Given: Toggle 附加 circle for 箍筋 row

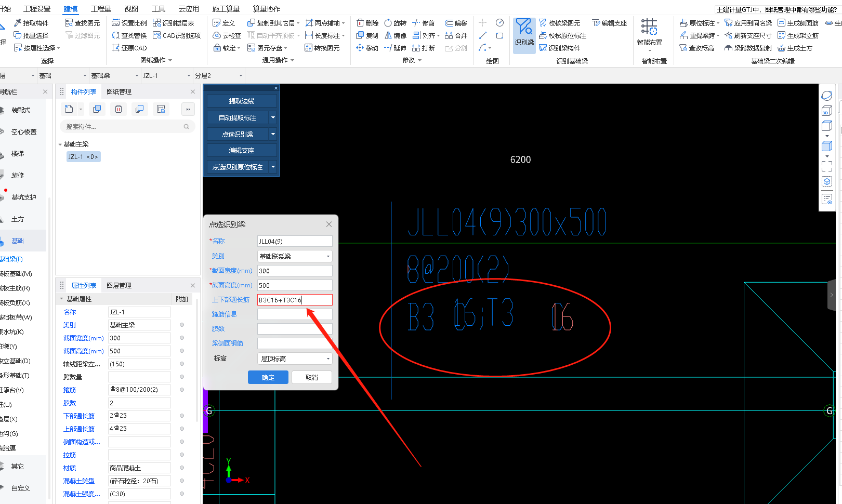Looking at the screenshot, I should 182,390.
